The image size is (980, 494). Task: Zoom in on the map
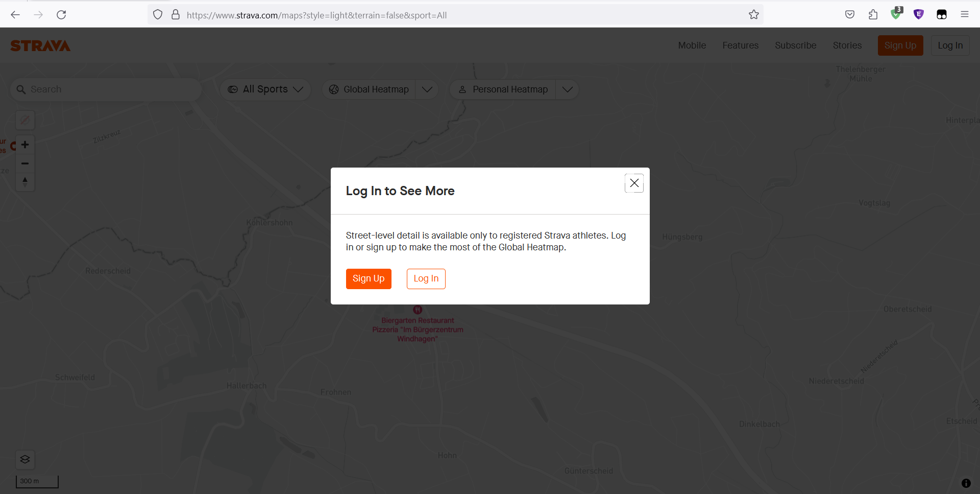(x=24, y=145)
